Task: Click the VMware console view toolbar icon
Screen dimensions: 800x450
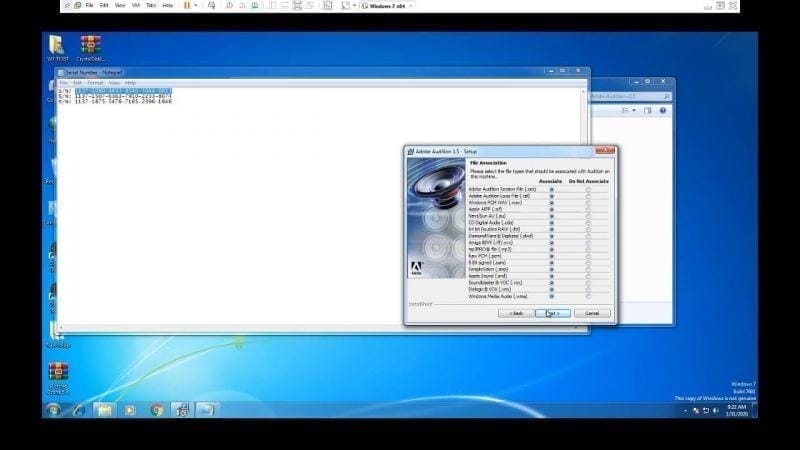Action: pyautogui.click(x=328, y=6)
